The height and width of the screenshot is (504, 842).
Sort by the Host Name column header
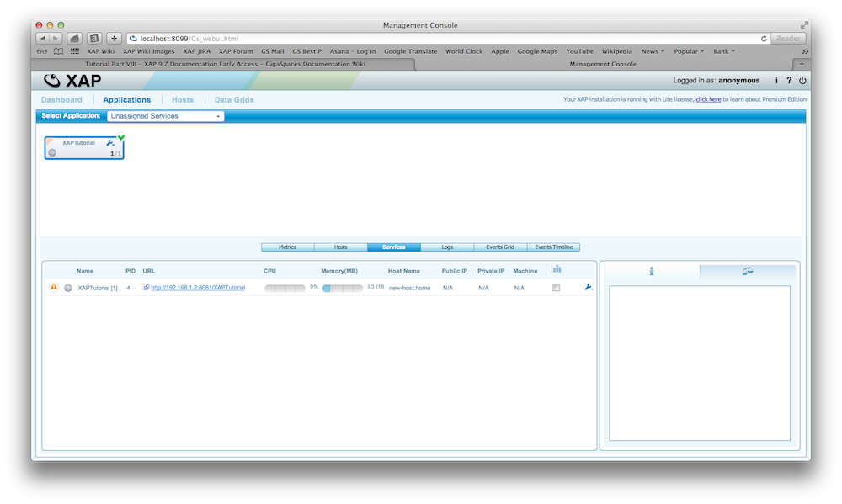click(x=404, y=271)
